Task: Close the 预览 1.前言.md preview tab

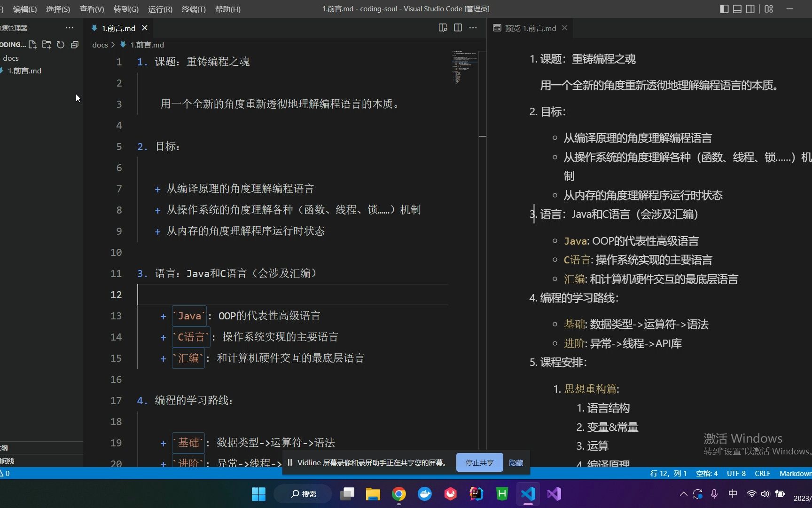Action: pyautogui.click(x=564, y=28)
